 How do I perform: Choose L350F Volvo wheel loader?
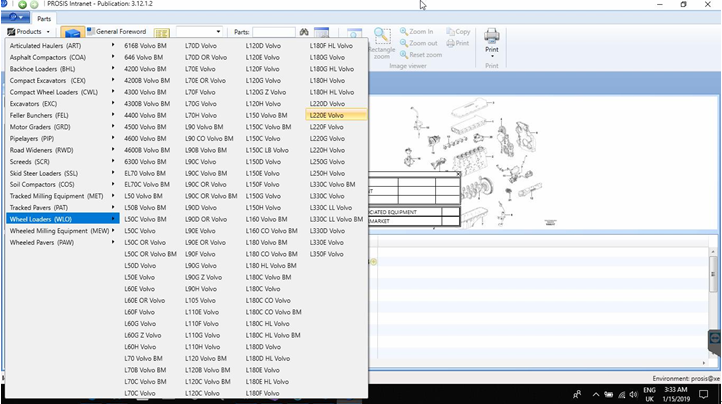[328, 254]
